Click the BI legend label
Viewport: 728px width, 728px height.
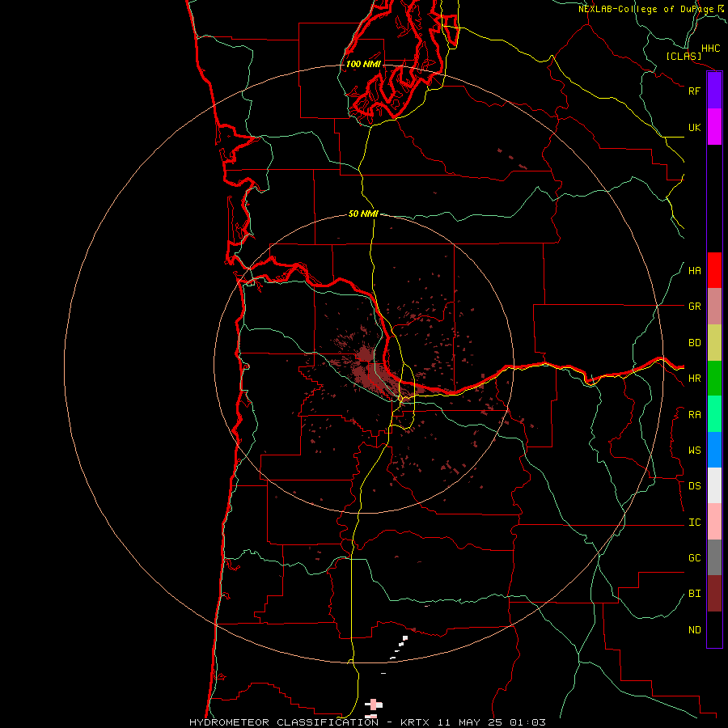pyautogui.click(x=694, y=594)
